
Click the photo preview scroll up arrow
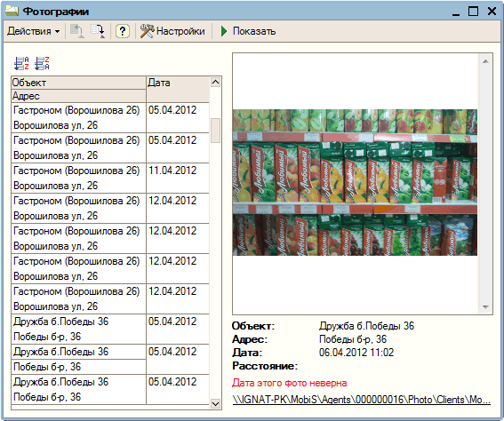(485, 61)
